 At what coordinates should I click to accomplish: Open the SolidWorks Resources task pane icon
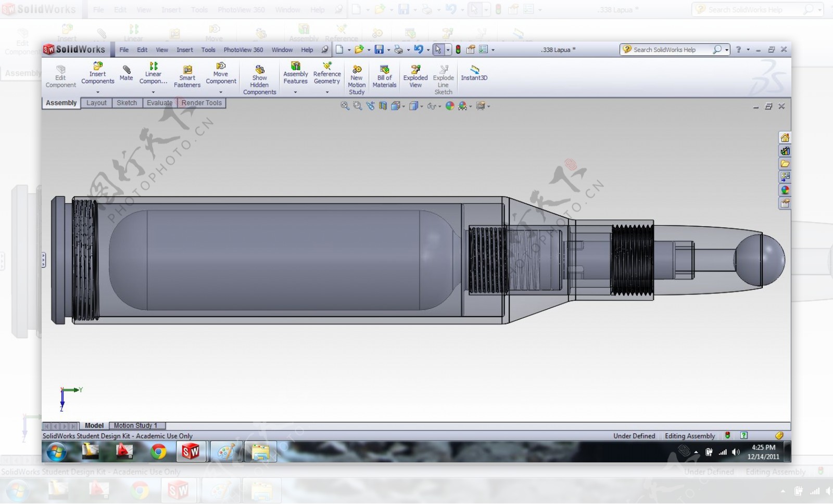[x=785, y=138]
